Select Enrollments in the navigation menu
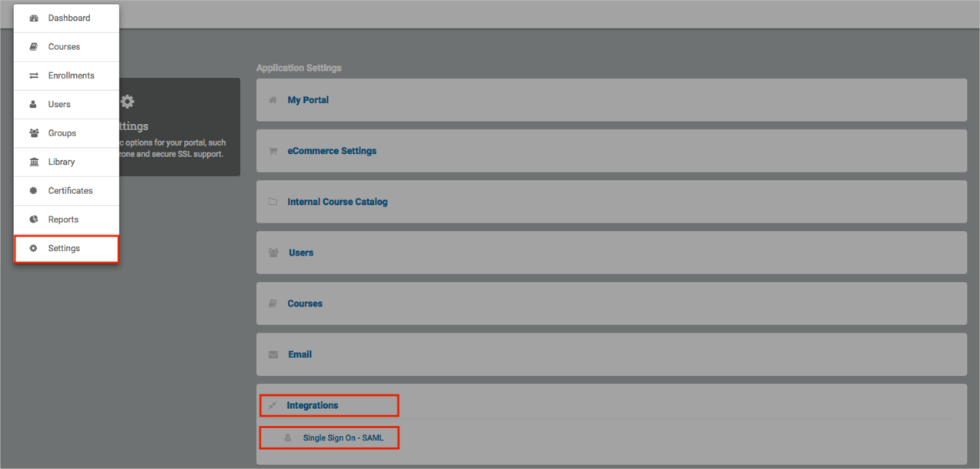 pyautogui.click(x=71, y=75)
